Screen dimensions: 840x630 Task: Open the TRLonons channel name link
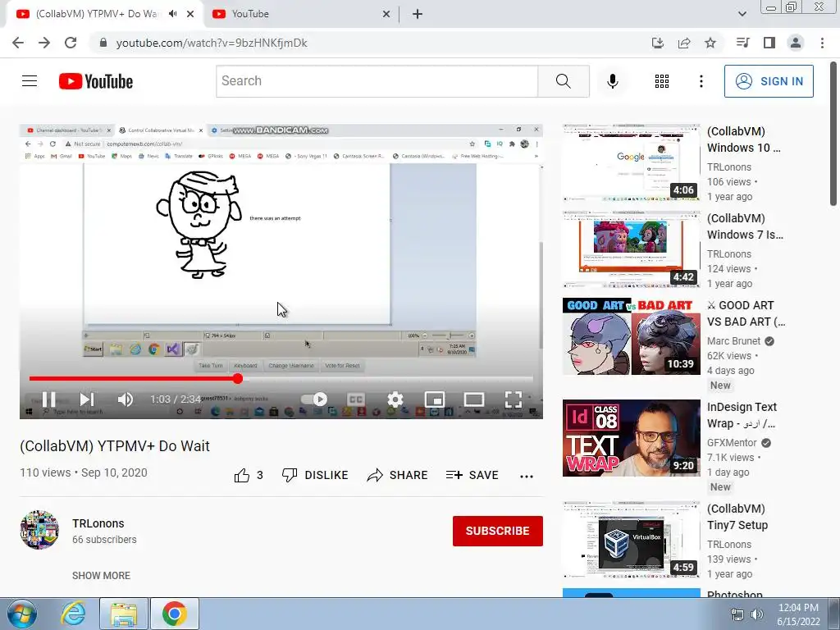(98, 523)
